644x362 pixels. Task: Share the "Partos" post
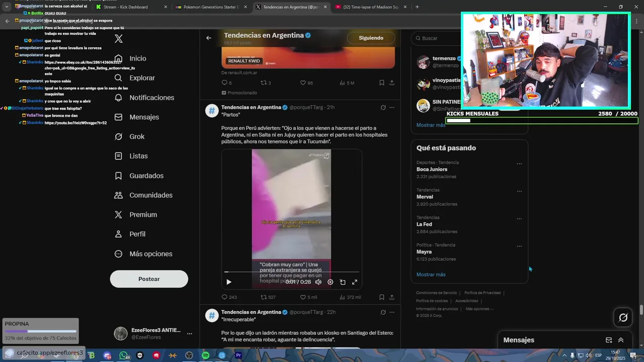[392, 297]
